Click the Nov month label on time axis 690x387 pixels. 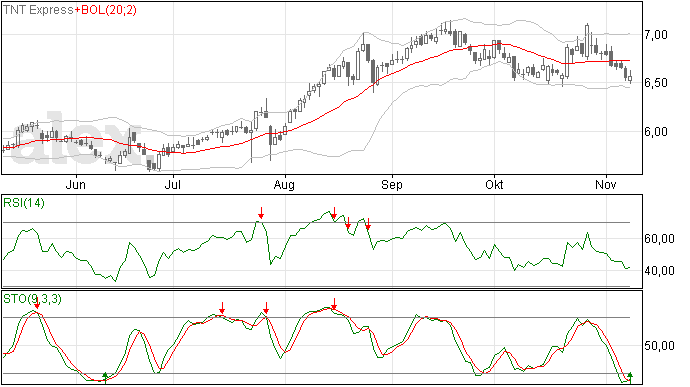coord(606,184)
